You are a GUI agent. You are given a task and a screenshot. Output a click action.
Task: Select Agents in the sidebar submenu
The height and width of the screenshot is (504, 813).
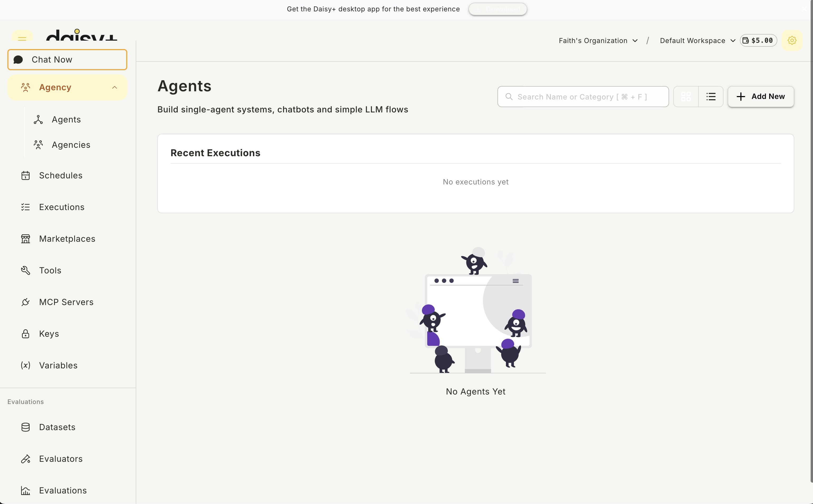[x=66, y=119]
